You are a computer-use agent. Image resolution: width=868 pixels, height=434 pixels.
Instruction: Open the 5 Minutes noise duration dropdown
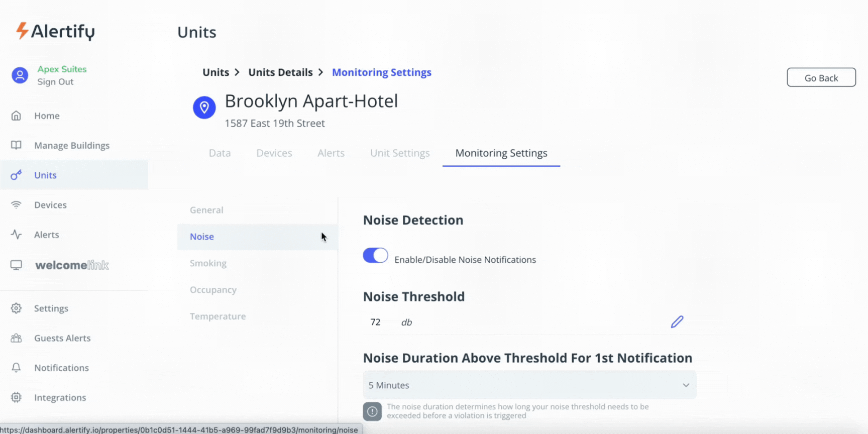pos(529,385)
